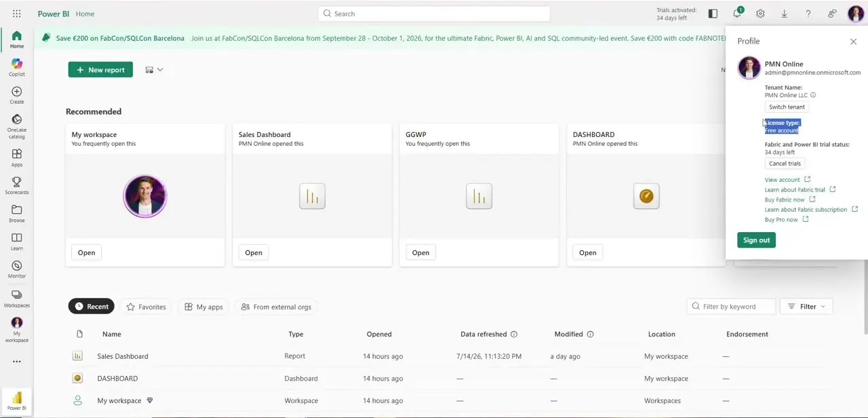Viewport: 868px width, 418px height.
Task: Open the My workspace recommended card
Action: tap(86, 252)
